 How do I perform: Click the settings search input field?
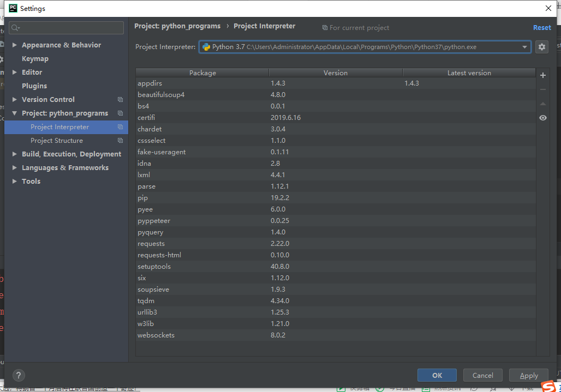[66, 28]
